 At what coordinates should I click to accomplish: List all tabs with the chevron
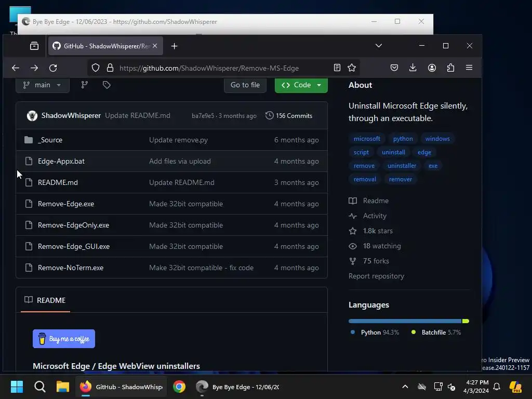pos(379,46)
